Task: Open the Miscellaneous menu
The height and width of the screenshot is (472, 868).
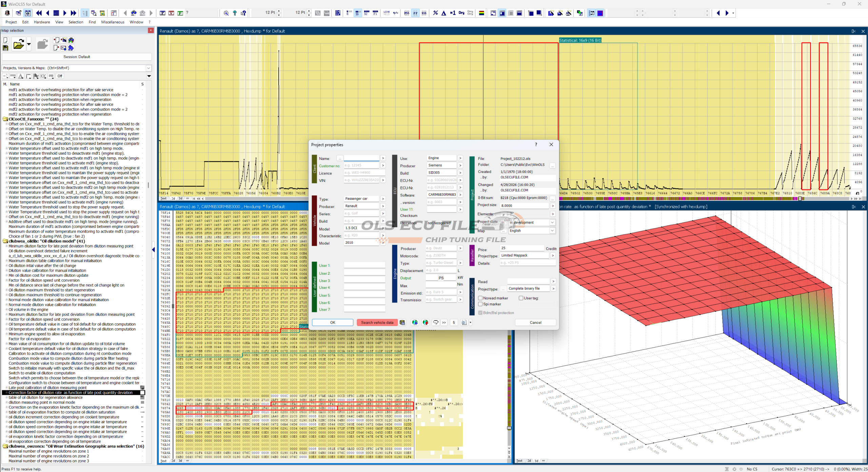Action: [113, 22]
